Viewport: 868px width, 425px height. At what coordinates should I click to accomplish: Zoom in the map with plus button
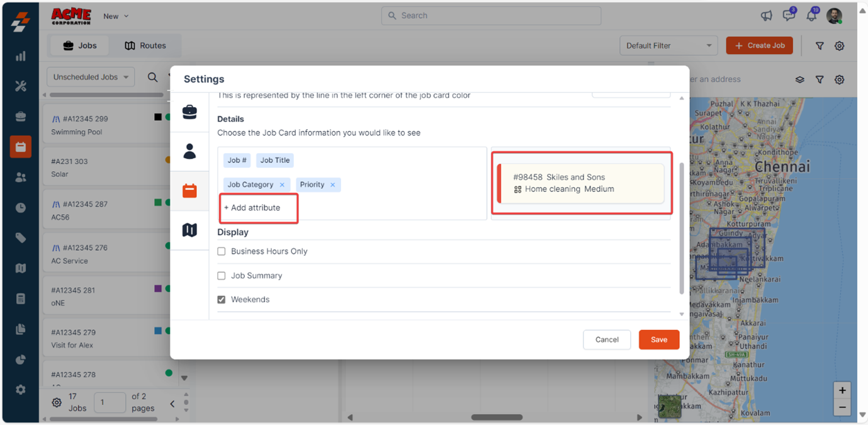click(x=842, y=390)
